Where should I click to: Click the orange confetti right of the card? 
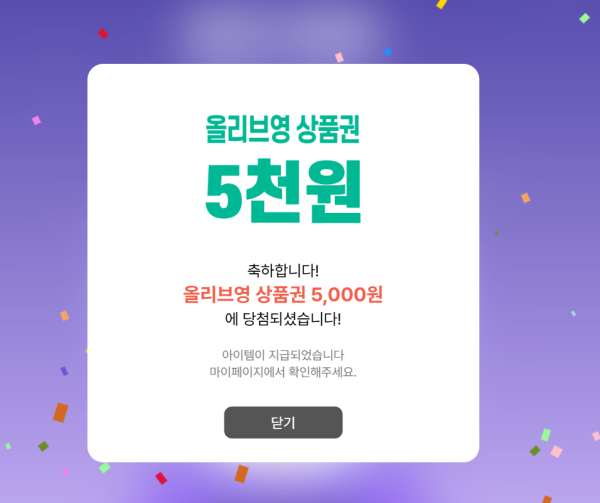[526, 198]
